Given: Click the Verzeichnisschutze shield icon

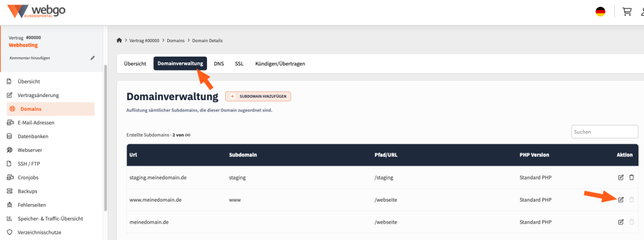Looking at the screenshot, I should (x=9, y=232).
